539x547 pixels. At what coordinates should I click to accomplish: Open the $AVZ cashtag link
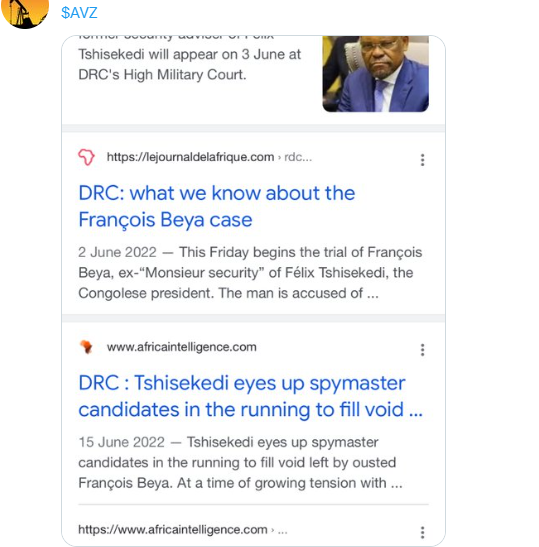(x=79, y=13)
